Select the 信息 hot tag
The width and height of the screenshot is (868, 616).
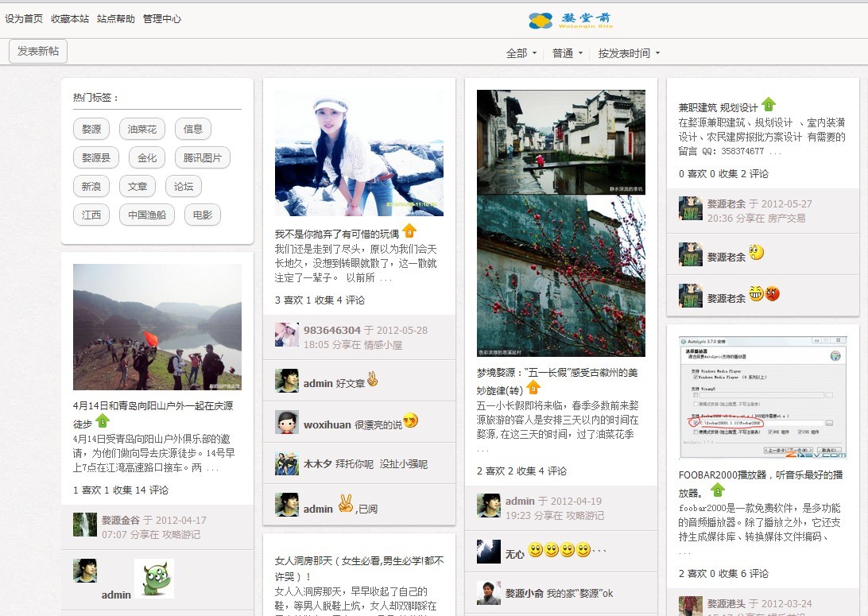point(192,129)
